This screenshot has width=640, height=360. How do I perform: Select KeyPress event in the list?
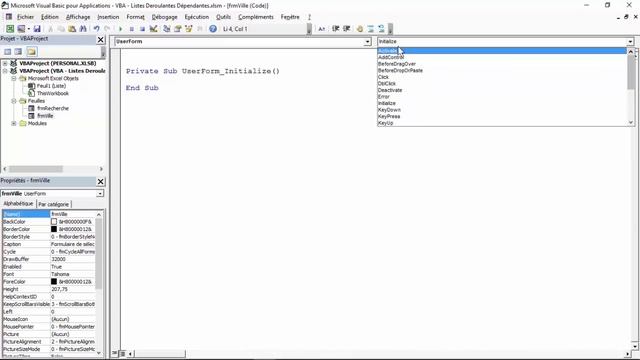(x=502, y=116)
